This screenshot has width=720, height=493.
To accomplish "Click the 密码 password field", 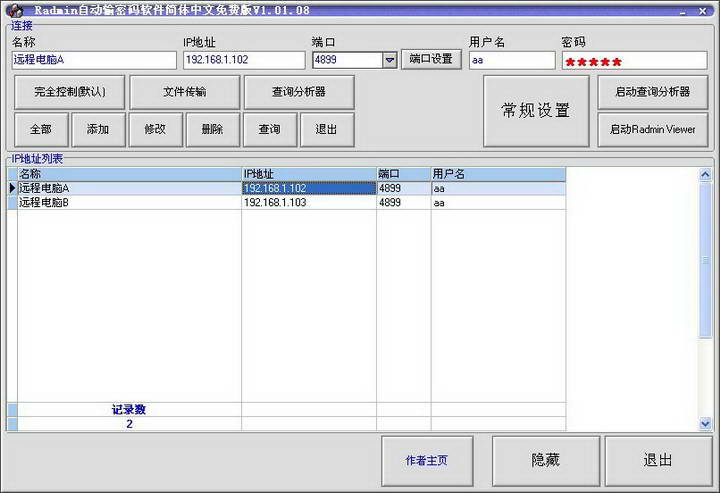I will coord(635,61).
